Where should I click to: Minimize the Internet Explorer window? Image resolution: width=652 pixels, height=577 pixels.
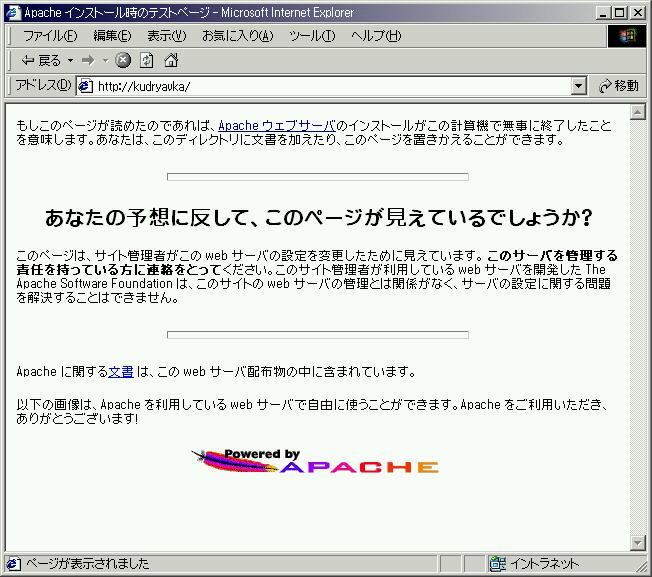pos(603,13)
